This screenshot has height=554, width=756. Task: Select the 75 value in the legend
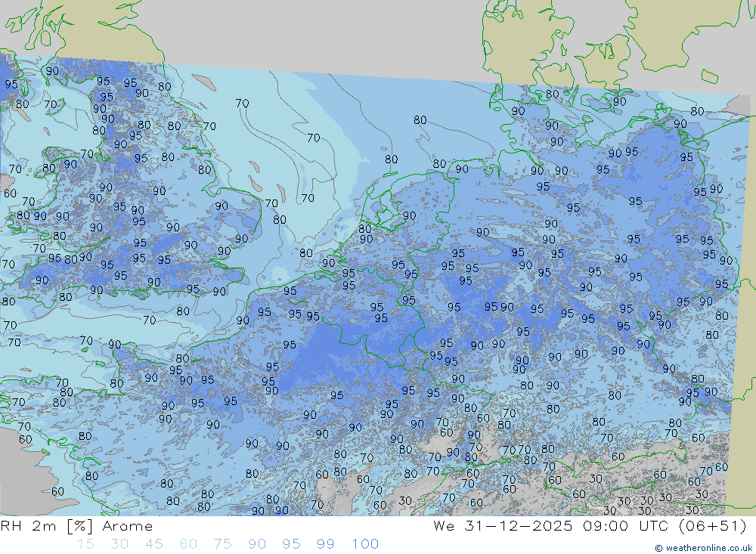click(x=223, y=544)
